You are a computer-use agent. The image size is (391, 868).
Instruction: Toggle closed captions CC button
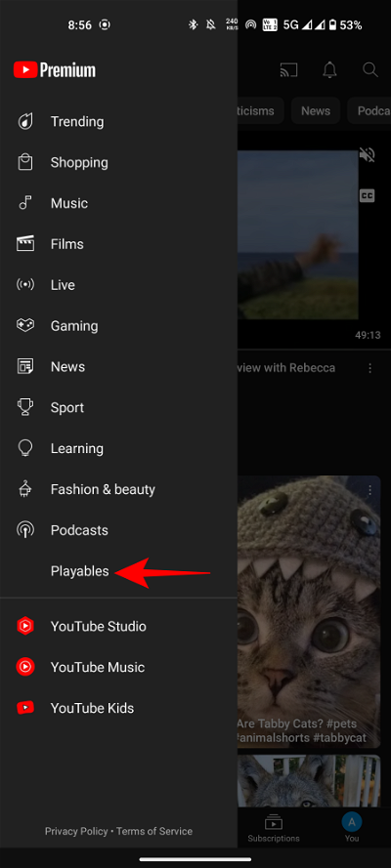pyautogui.click(x=367, y=195)
